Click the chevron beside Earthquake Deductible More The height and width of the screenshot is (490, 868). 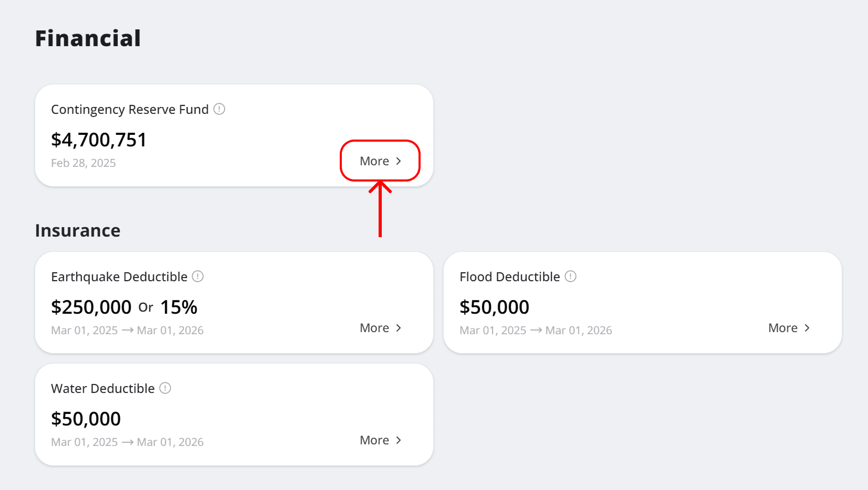pos(400,327)
